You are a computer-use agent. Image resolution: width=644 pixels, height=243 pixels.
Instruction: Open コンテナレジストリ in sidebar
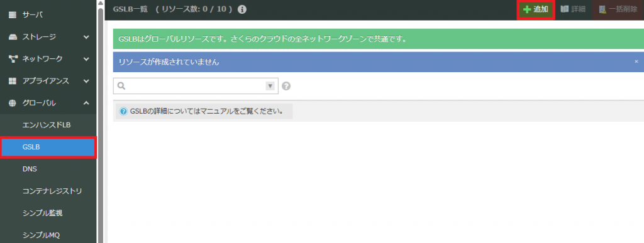click(x=48, y=191)
